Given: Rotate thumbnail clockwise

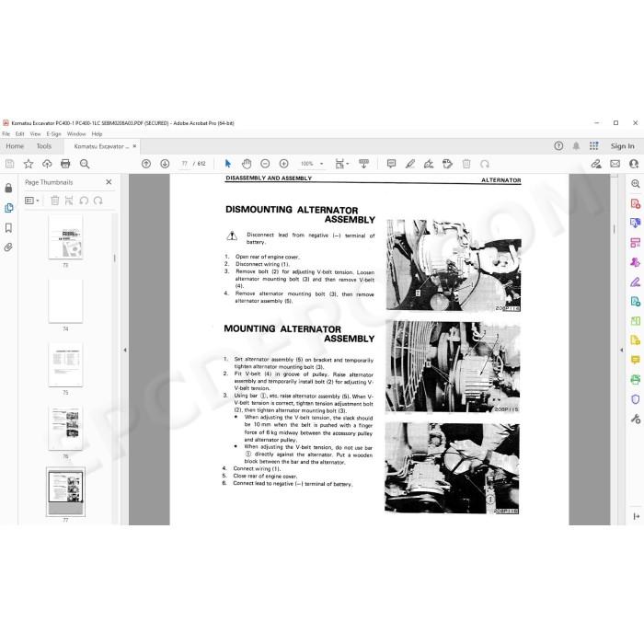Looking at the screenshot, I should (98, 201).
